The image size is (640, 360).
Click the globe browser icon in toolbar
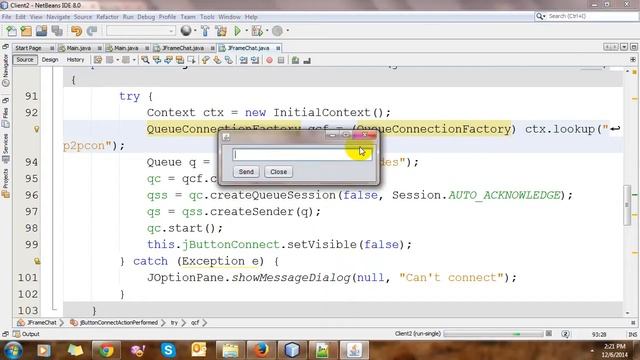point(186,31)
